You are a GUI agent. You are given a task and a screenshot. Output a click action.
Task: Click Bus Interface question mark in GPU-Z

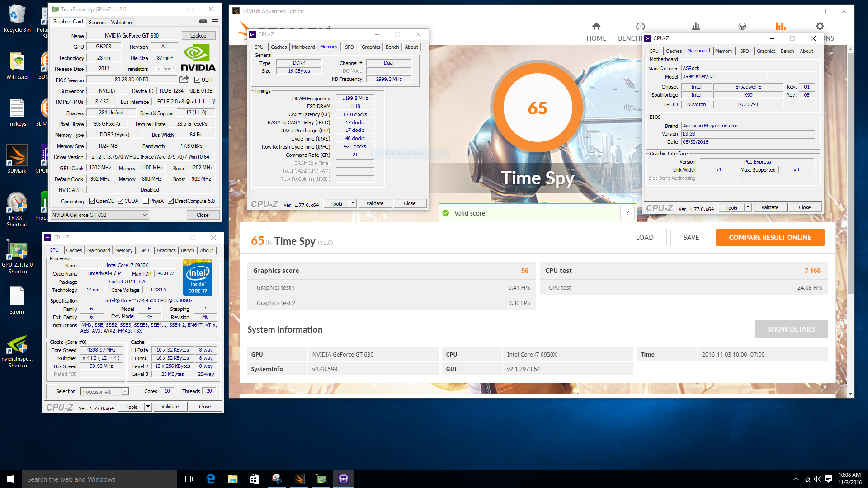(x=214, y=102)
